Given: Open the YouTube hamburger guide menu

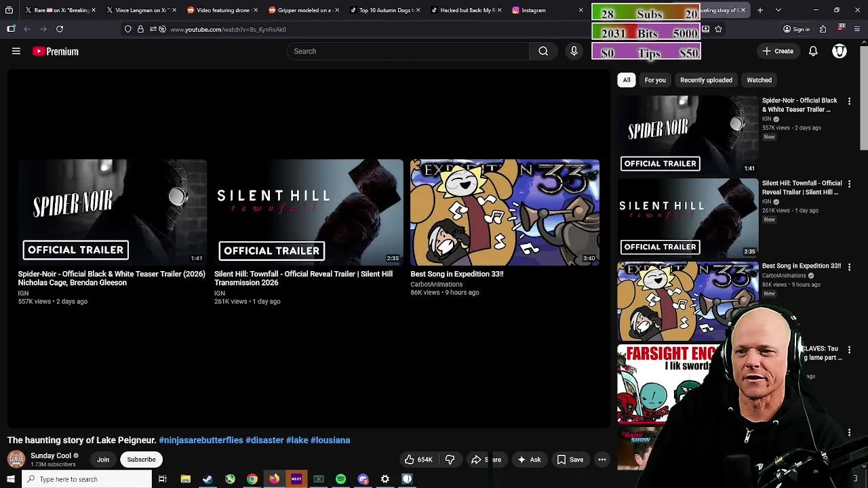Looking at the screenshot, I should pos(16,51).
